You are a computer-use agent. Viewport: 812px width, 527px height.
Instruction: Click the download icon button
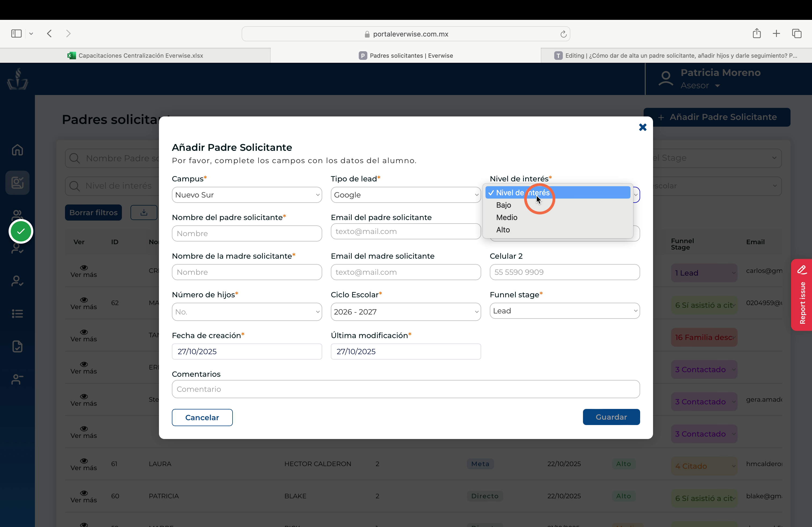144,212
